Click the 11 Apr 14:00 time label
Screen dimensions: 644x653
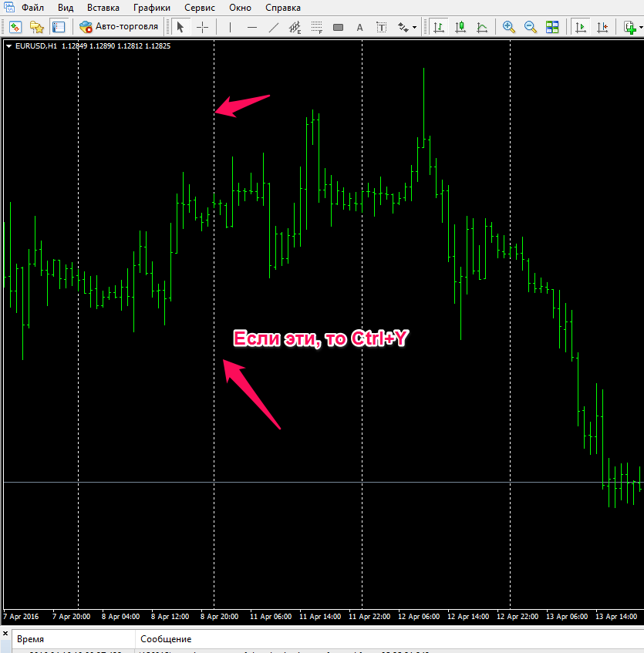point(320,616)
